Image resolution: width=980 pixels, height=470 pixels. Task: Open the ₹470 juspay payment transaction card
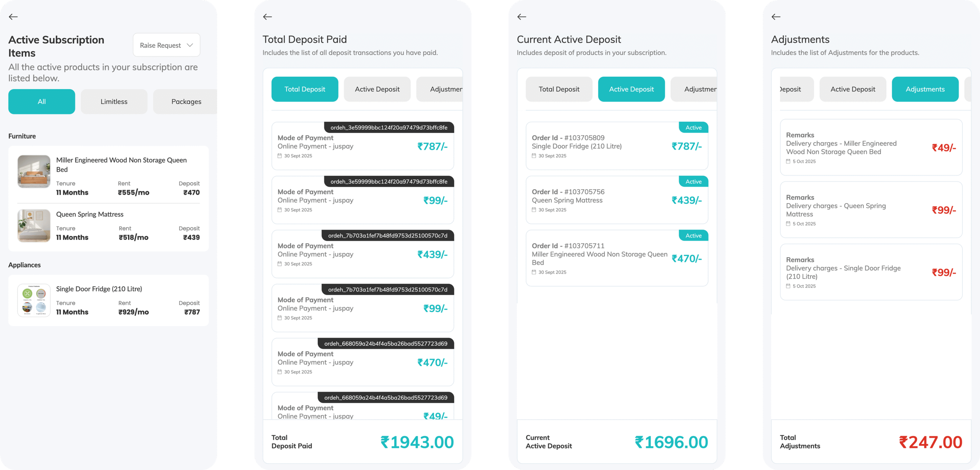(363, 362)
